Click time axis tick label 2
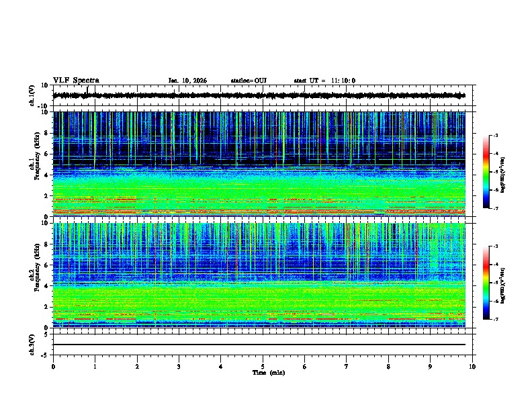This screenshot has width=532, height=411. tap(137, 367)
